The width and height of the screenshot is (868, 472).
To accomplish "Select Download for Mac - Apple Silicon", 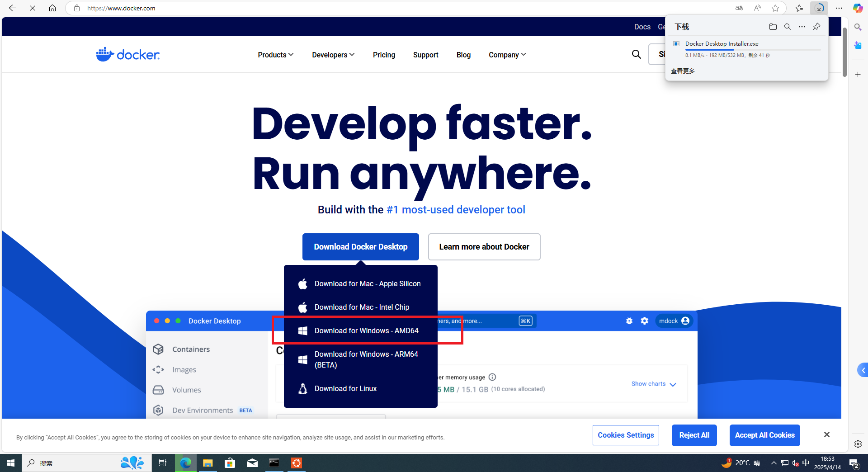I will (360, 283).
